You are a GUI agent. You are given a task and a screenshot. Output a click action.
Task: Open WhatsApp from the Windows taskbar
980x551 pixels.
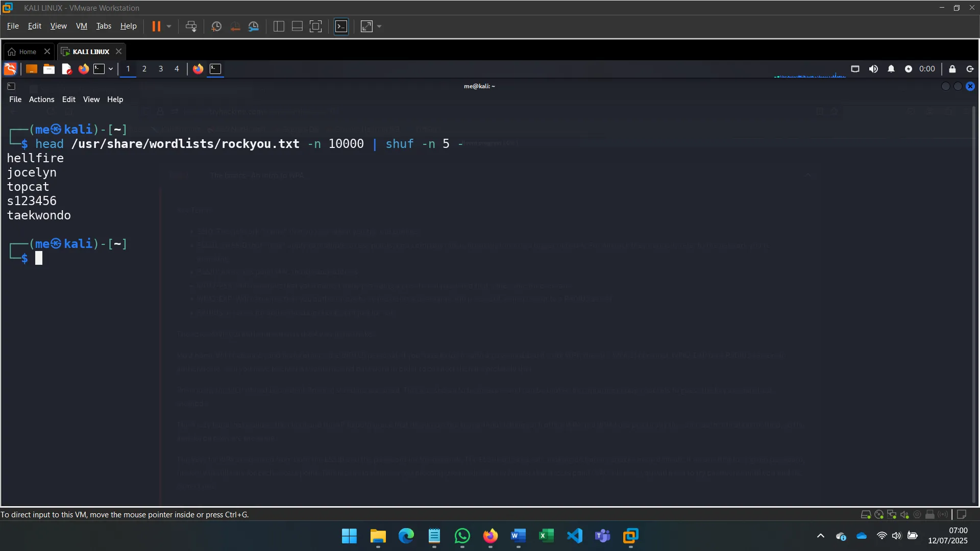click(x=462, y=536)
